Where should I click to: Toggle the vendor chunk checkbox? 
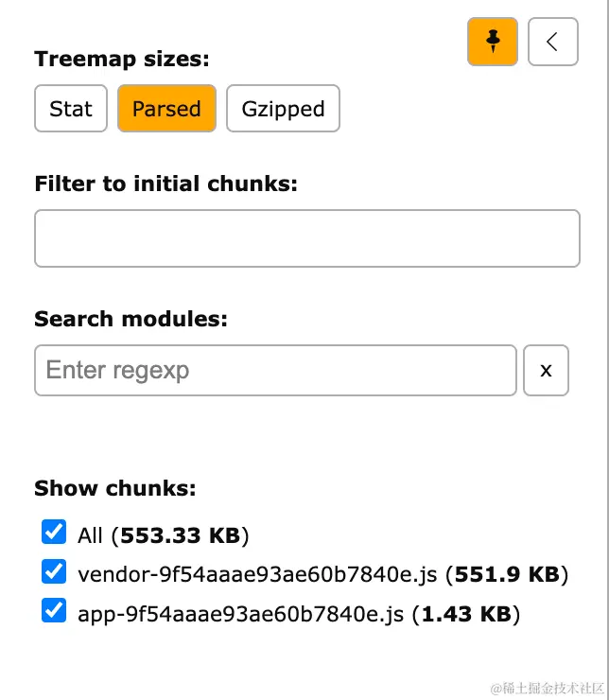pyautogui.click(x=54, y=572)
